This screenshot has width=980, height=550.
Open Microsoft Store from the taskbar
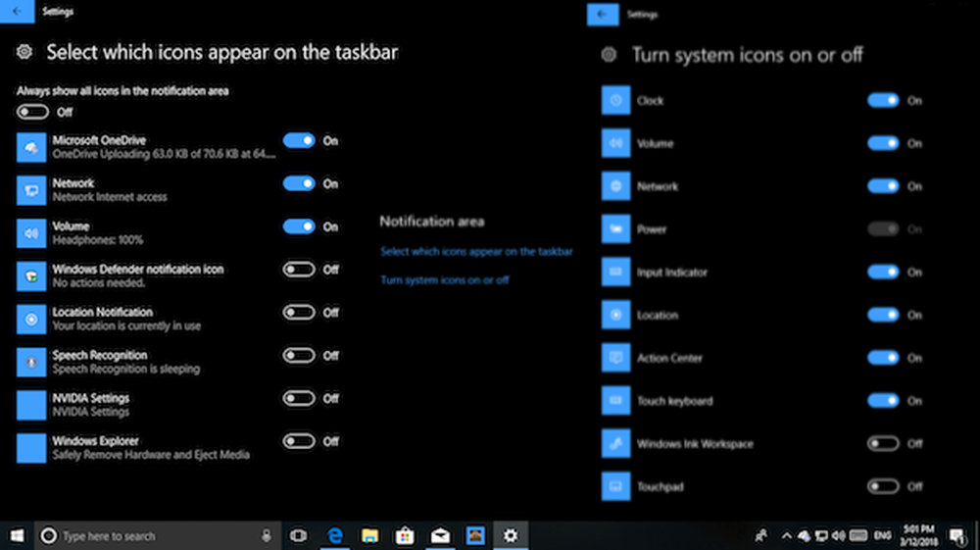pyautogui.click(x=404, y=535)
